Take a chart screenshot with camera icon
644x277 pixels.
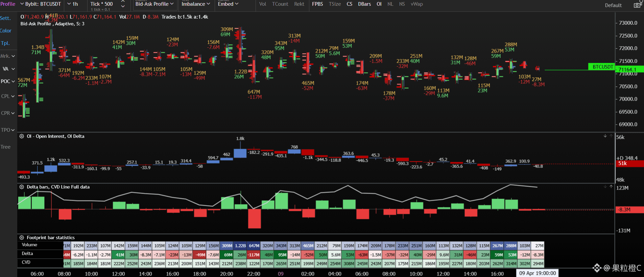(637, 5)
